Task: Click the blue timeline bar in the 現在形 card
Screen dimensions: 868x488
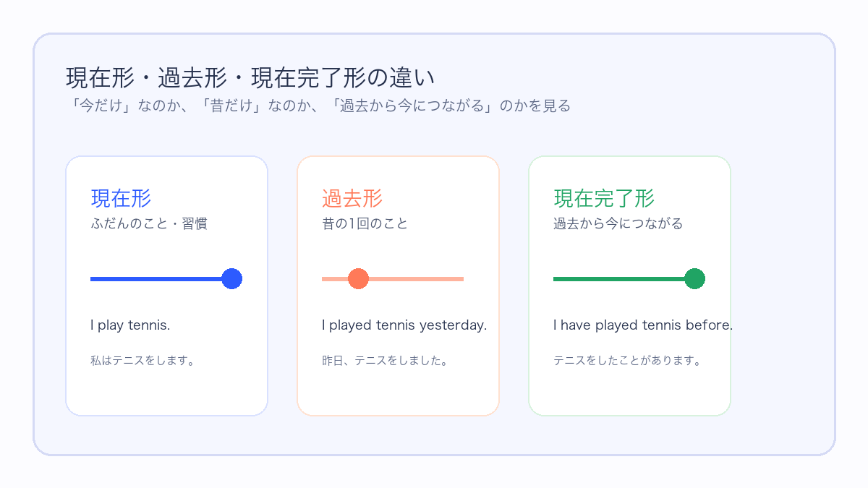Action: click(156, 278)
